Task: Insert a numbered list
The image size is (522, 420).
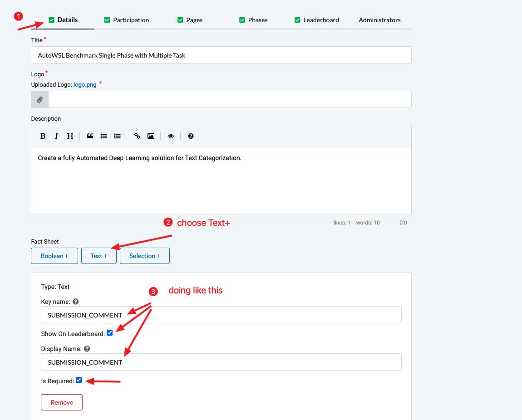Action: 117,136
